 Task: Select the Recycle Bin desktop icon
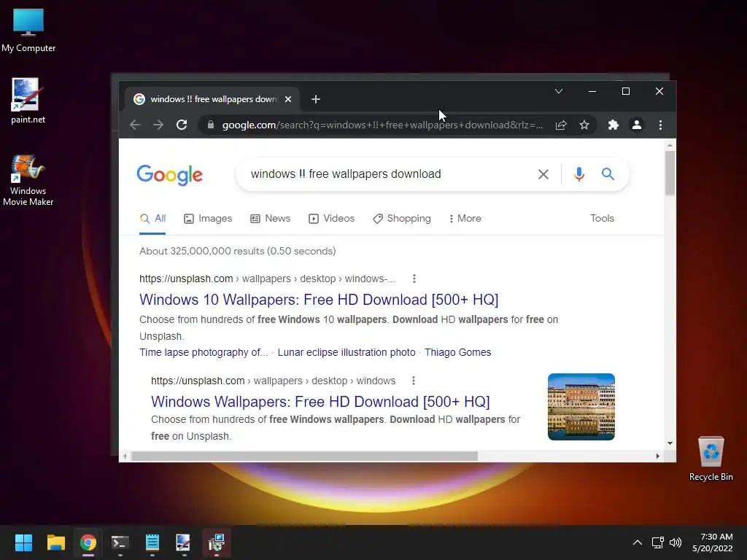pos(711,459)
